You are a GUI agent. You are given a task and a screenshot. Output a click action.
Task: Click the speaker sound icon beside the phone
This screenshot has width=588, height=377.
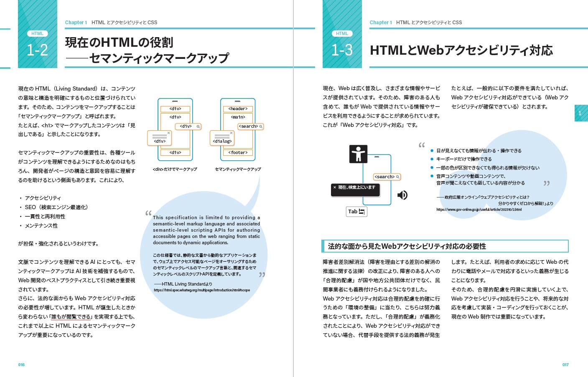(402, 195)
